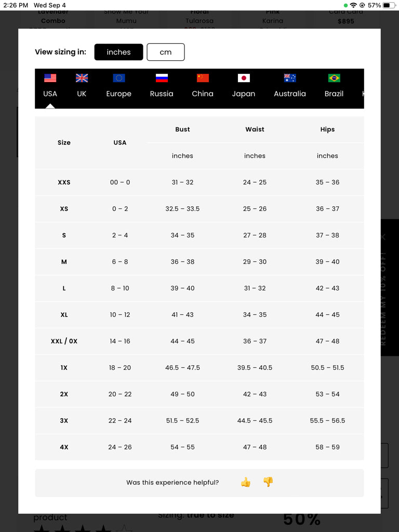Select the Europe flag icon
This screenshot has width=399, height=532.
click(x=119, y=78)
